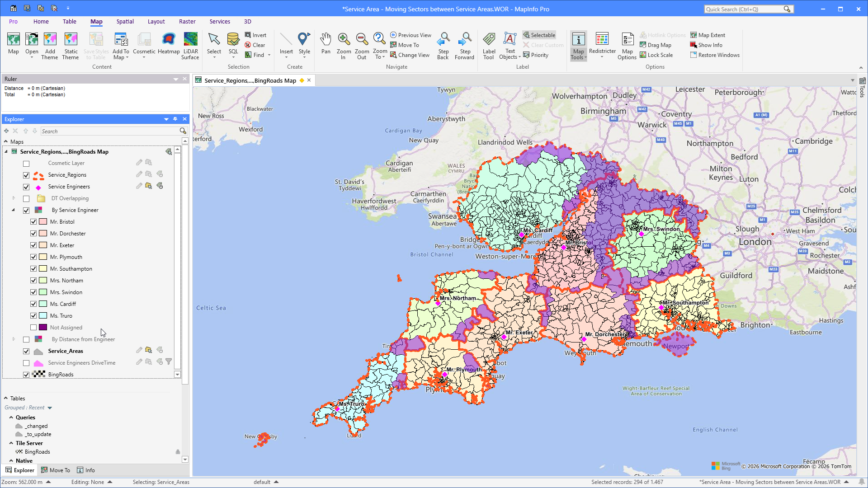Toggle the Cosmetic Layer visibility checkbox
This screenshot has height=488, width=868.
[x=26, y=164]
